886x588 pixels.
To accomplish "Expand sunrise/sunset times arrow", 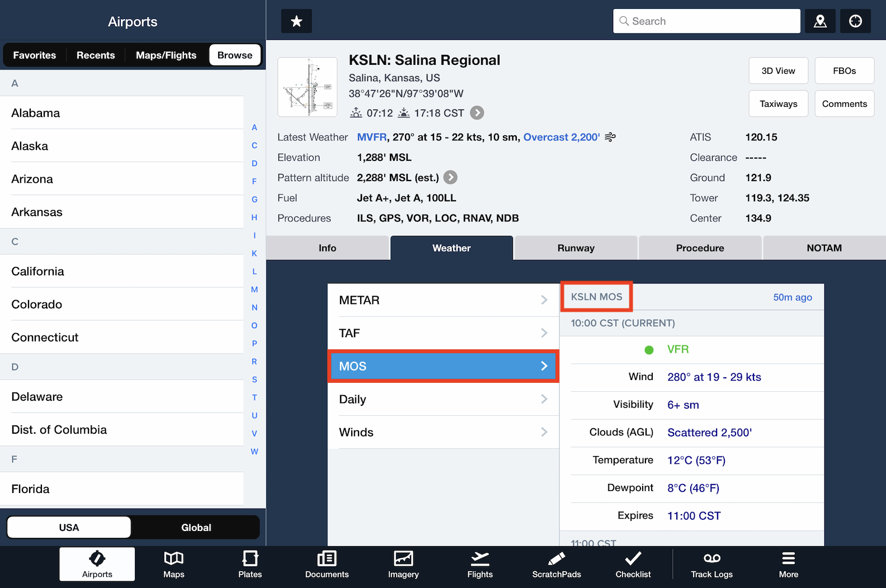I will [477, 113].
